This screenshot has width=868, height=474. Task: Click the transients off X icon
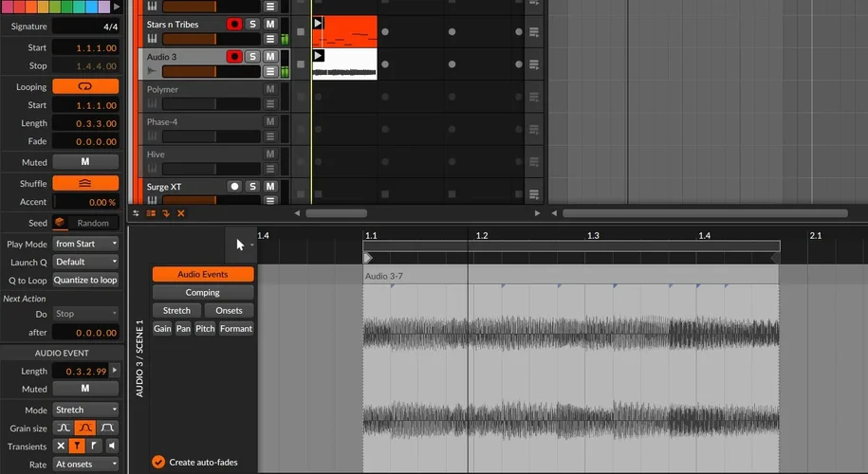62,447
